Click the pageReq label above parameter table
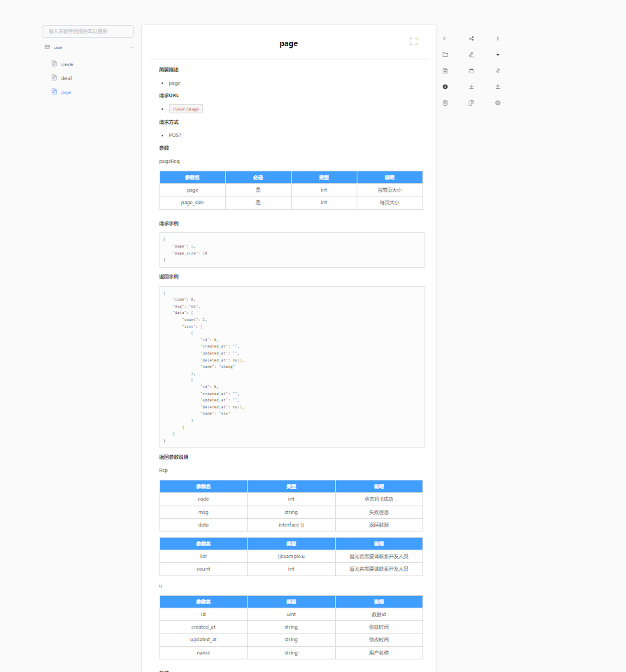 point(169,162)
